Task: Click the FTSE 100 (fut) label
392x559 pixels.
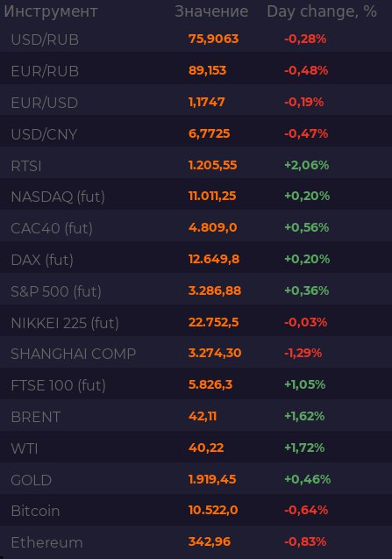Action: (x=59, y=385)
